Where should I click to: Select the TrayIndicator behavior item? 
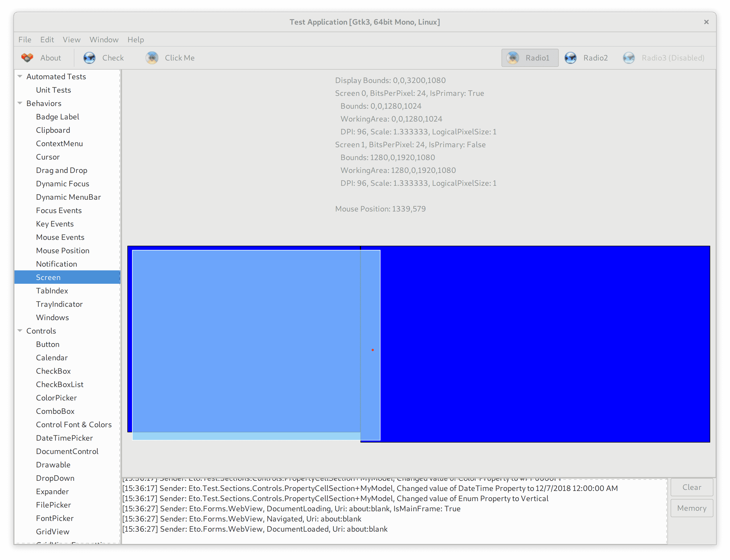pyautogui.click(x=59, y=304)
